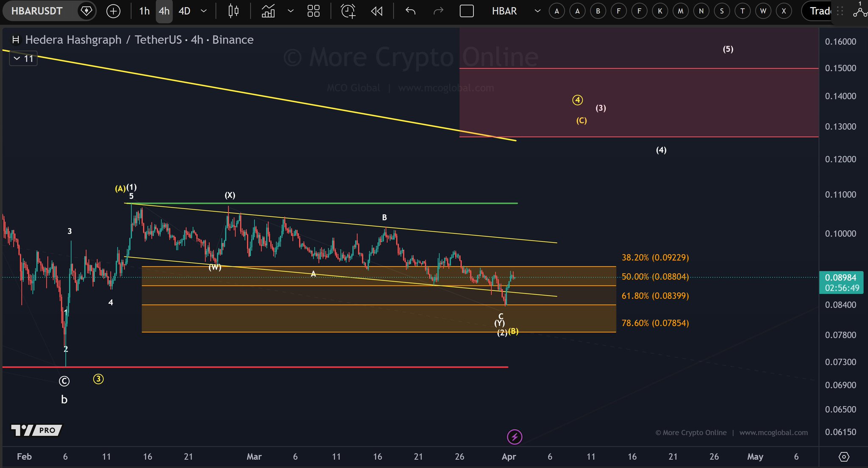Select the quick watchlist button X
Screen dimensions: 868x468
pyautogui.click(x=784, y=11)
